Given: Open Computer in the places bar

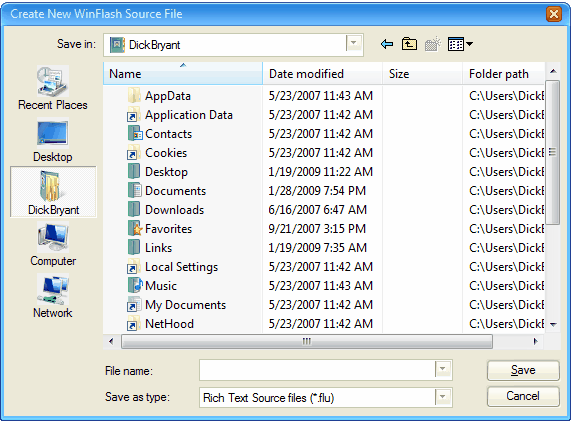Looking at the screenshot, I should [x=53, y=244].
